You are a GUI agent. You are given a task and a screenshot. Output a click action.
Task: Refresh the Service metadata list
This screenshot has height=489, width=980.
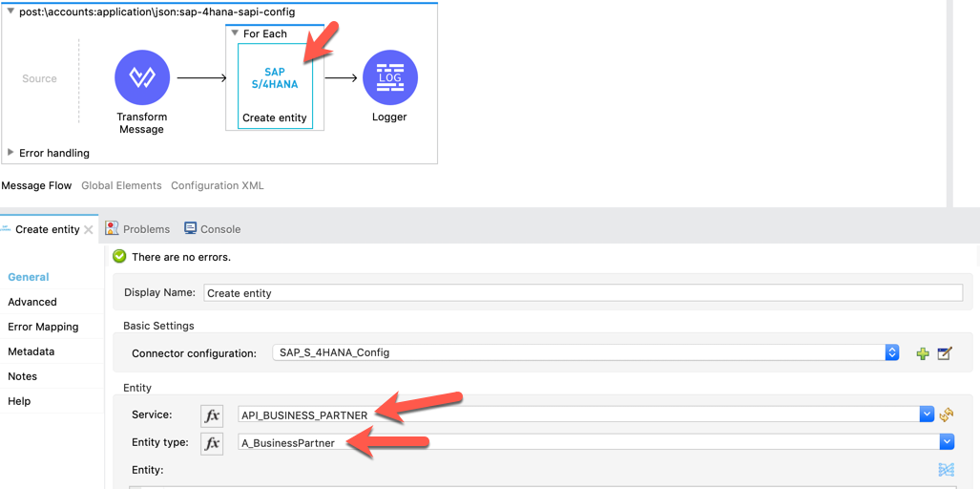click(x=947, y=414)
